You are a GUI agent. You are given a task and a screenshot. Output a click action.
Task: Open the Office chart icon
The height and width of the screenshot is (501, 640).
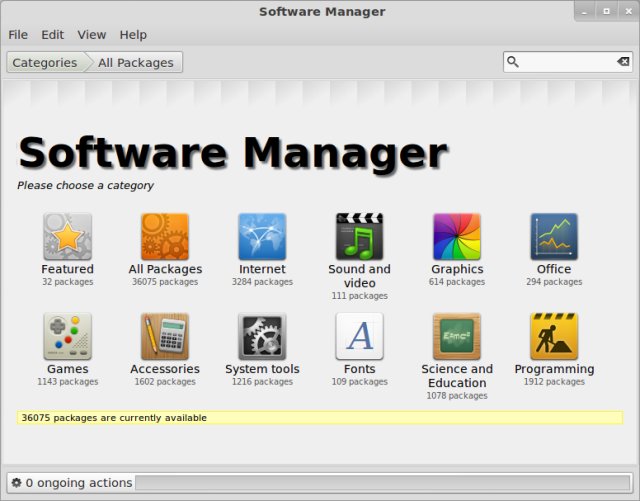[x=554, y=236]
